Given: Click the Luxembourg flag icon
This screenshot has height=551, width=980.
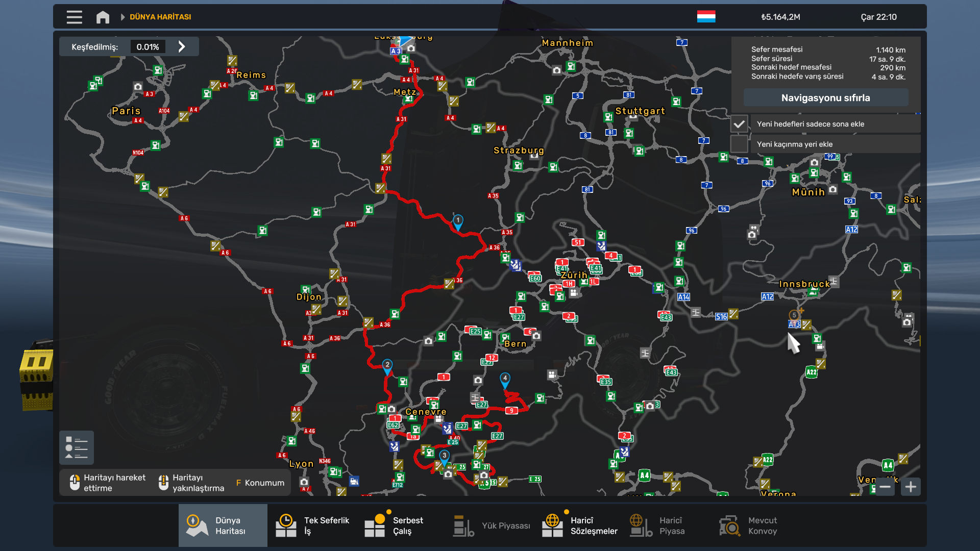Looking at the screenshot, I should 706,17.
